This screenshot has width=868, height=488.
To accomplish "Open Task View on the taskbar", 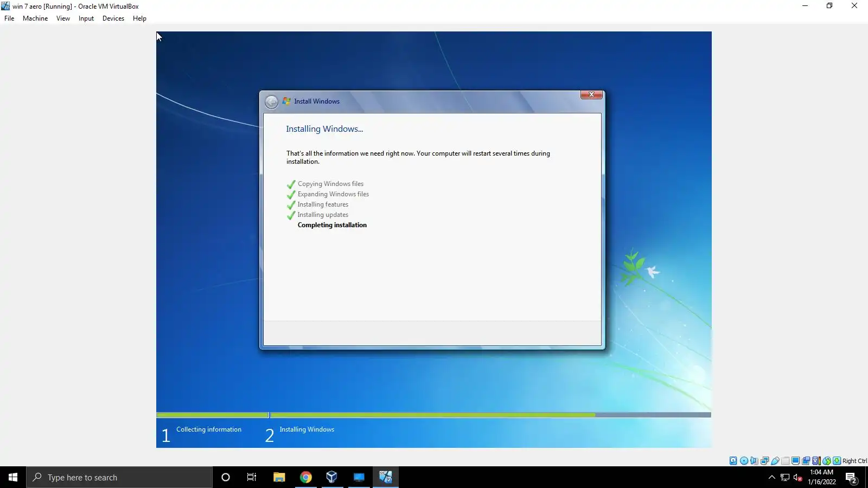I will coord(252,477).
